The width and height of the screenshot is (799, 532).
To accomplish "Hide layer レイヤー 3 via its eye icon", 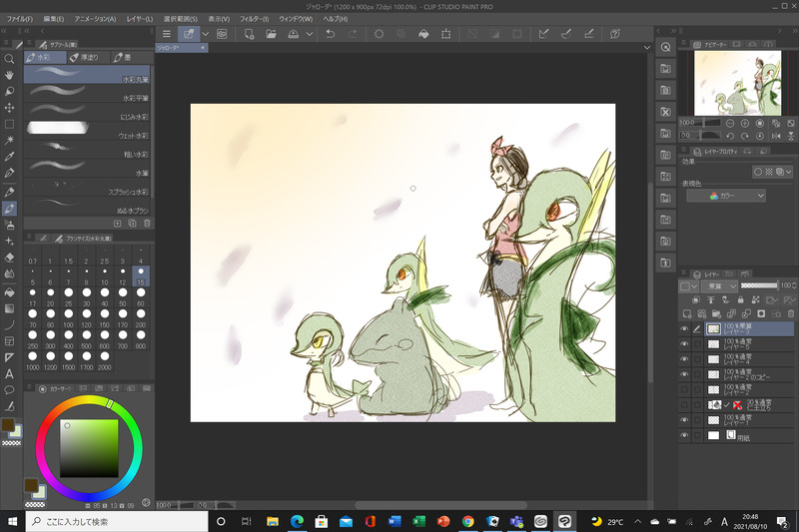I will 684,329.
